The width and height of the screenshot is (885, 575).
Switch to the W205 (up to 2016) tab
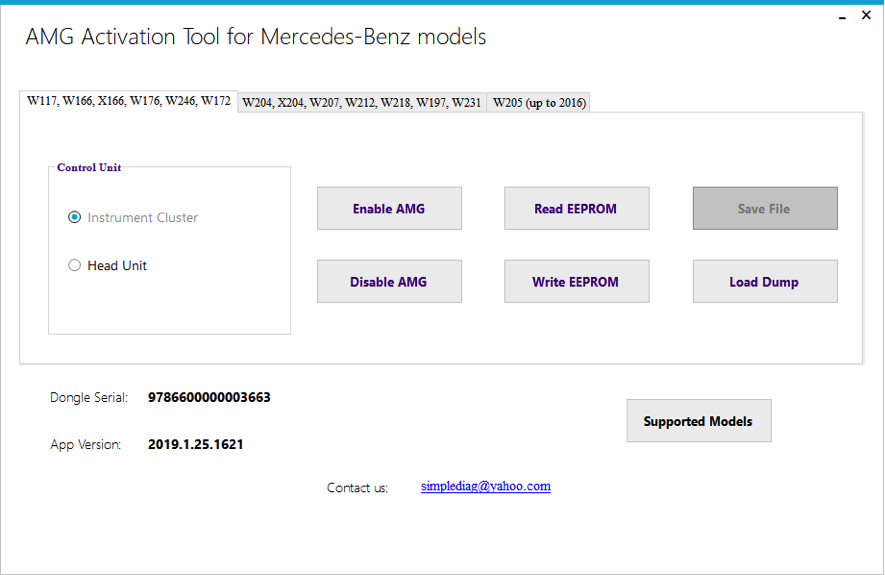point(539,103)
